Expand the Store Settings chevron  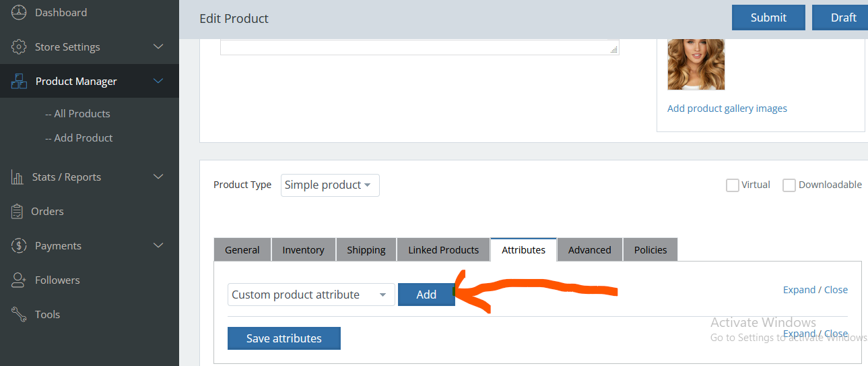tap(159, 47)
